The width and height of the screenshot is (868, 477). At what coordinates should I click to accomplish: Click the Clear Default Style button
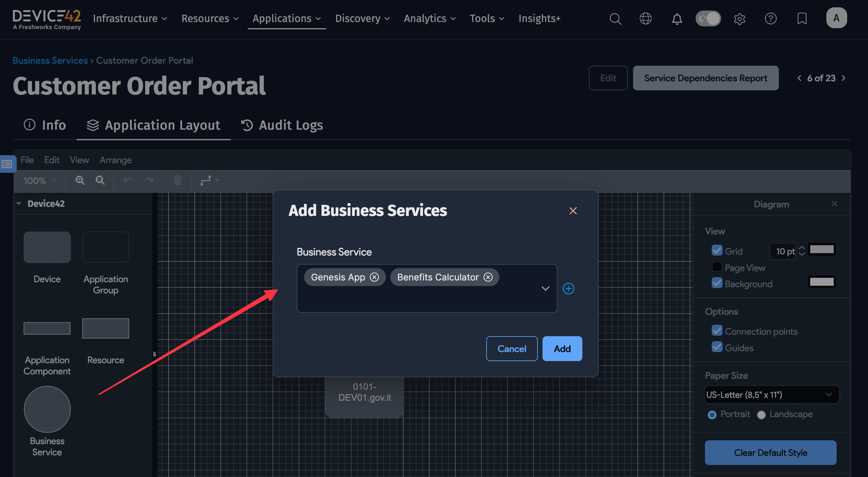tap(771, 452)
